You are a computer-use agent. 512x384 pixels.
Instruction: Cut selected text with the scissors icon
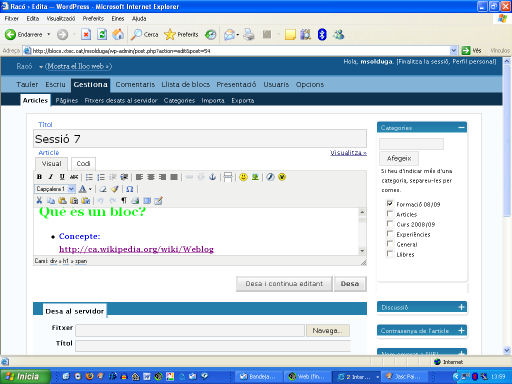coord(39,201)
